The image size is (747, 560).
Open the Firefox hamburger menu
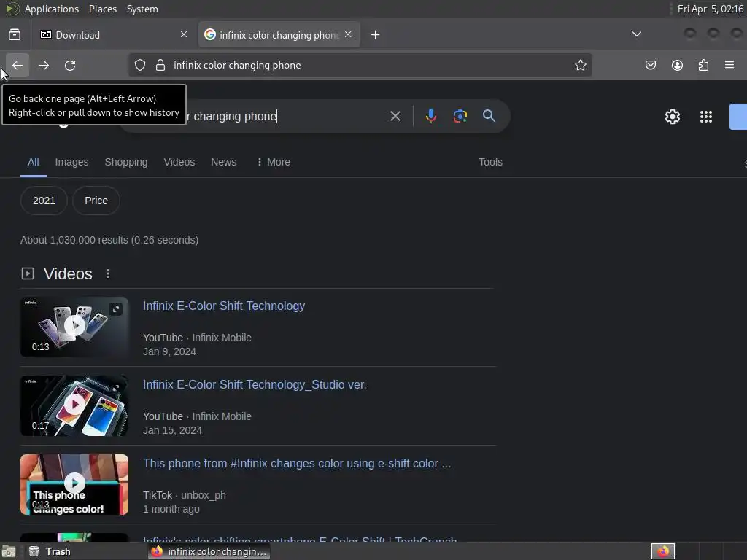coord(729,65)
